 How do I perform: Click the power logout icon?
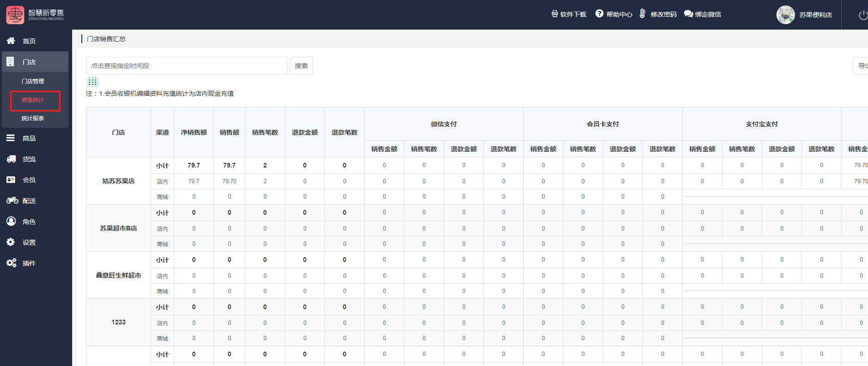tap(863, 15)
